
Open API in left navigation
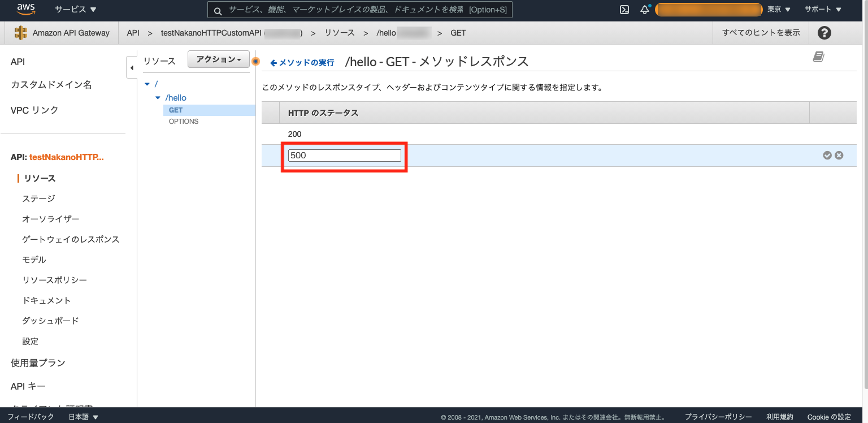click(18, 62)
